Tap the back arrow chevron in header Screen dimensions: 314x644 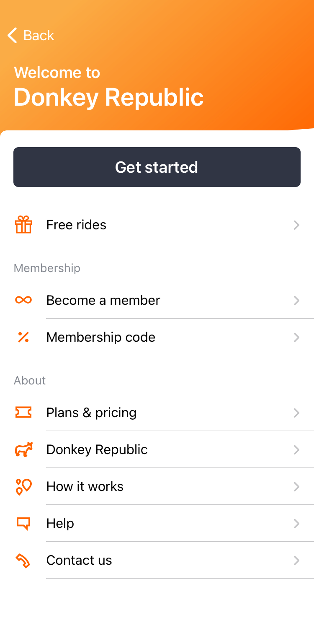coord(13,35)
